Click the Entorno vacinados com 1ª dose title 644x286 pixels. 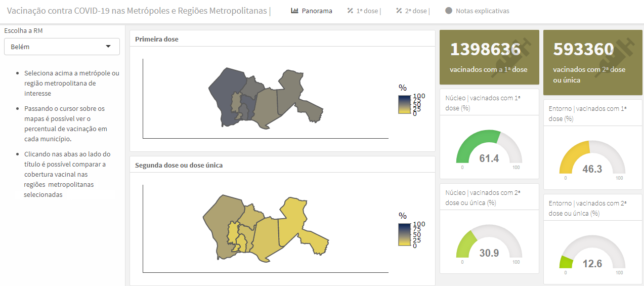[588, 113]
